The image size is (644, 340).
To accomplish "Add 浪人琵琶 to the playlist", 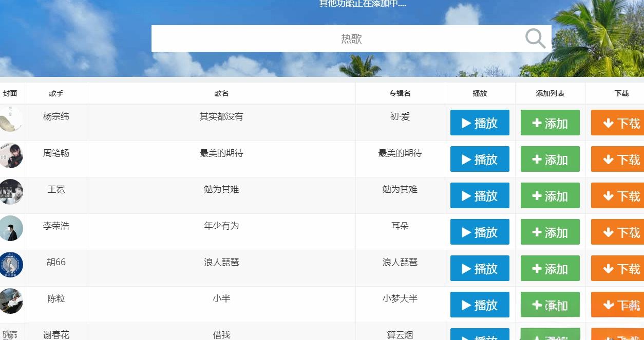I will click(550, 268).
